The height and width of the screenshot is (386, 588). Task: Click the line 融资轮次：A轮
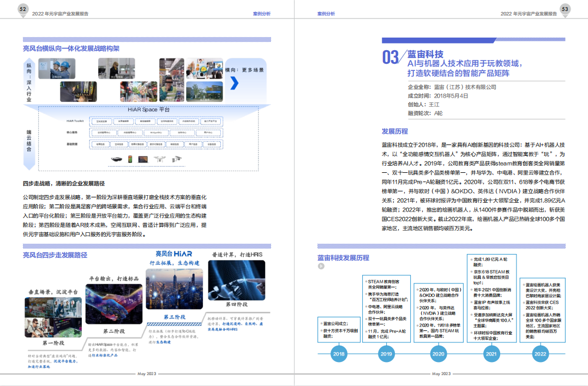pyautogui.click(x=425, y=113)
